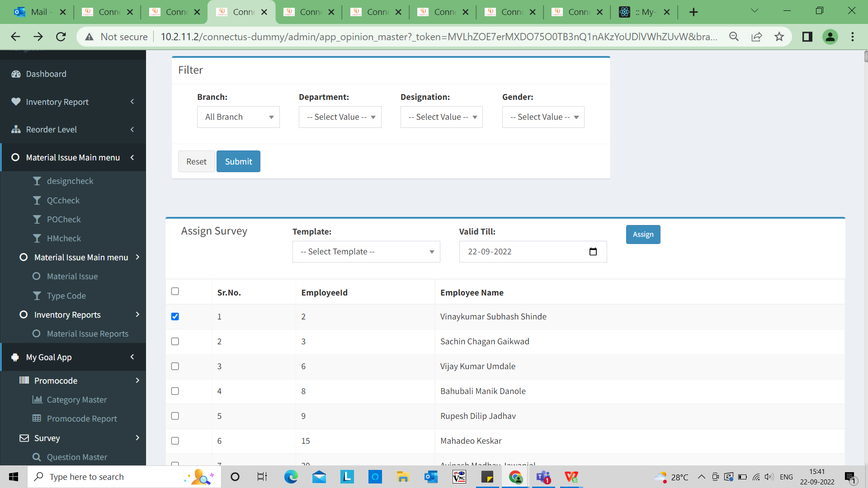The width and height of the screenshot is (868, 488).
Task: Open the tab search chevron in Chrome
Action: 755,10
